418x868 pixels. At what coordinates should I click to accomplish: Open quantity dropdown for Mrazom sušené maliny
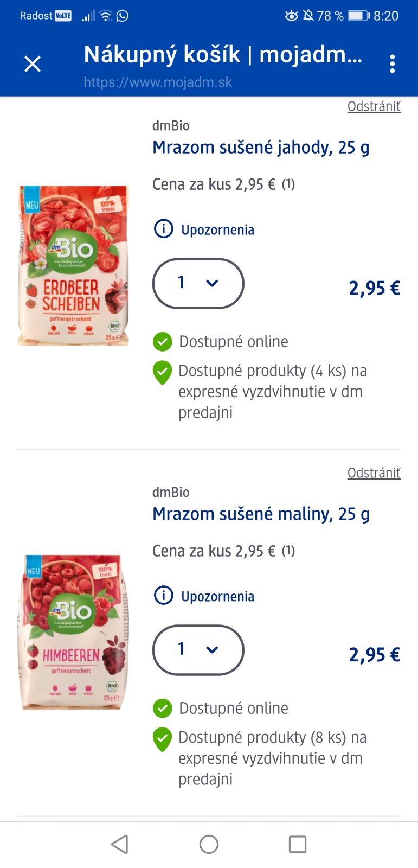[x=198, y=650]
